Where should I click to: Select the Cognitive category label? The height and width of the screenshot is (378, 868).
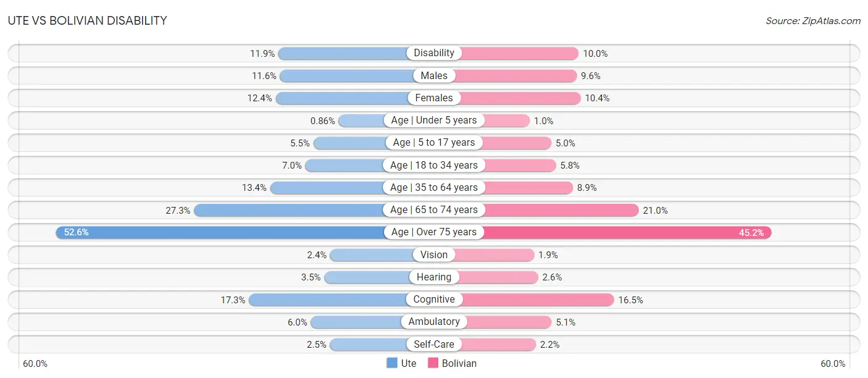coord(434,300)
